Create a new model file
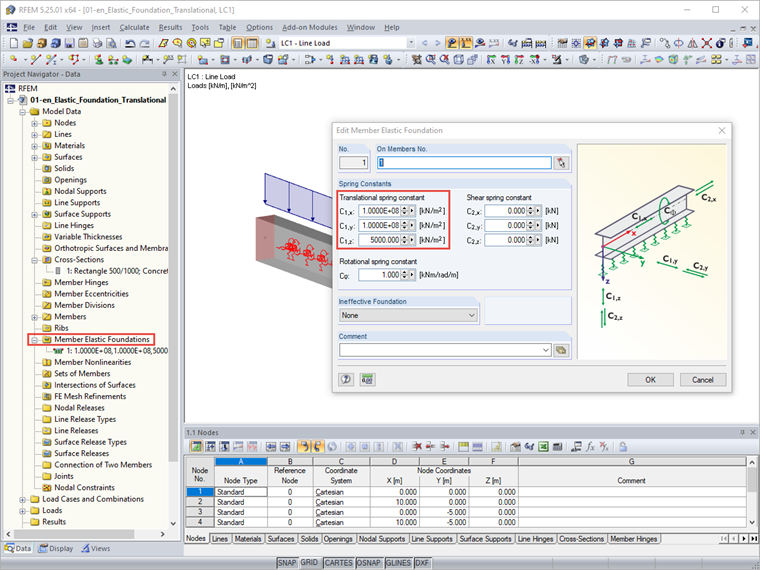 [14, 43]
